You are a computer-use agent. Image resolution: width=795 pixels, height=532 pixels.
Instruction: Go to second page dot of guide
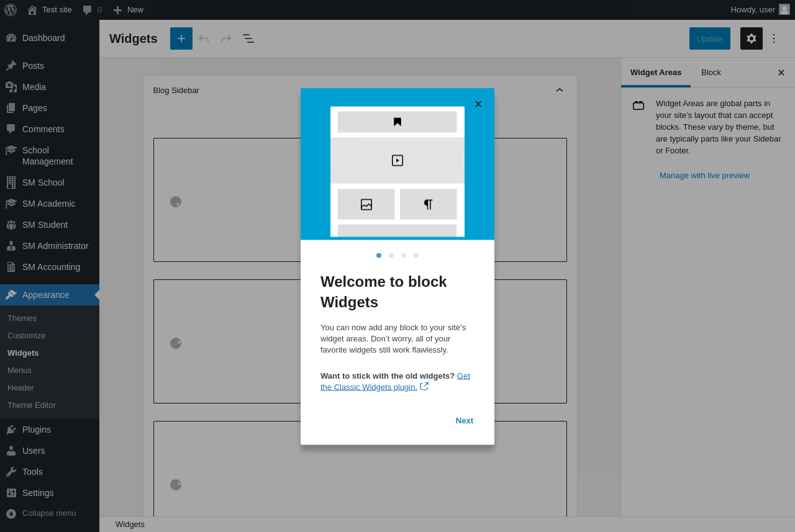click(391, 256)
